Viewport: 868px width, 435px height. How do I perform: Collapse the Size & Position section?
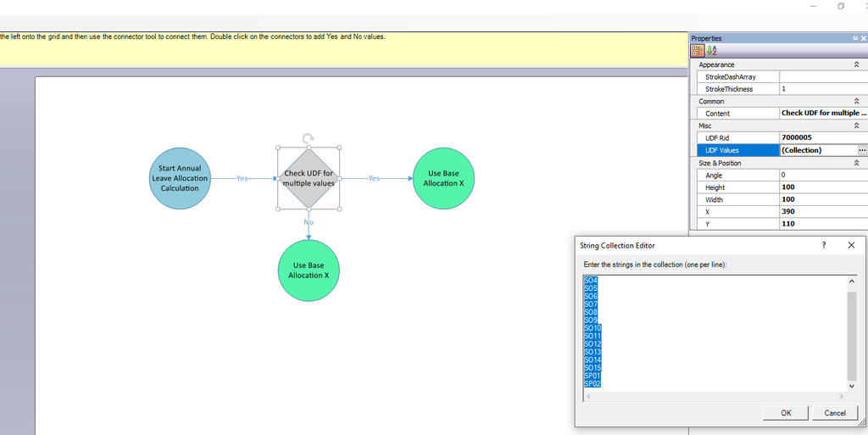point(856,163)
